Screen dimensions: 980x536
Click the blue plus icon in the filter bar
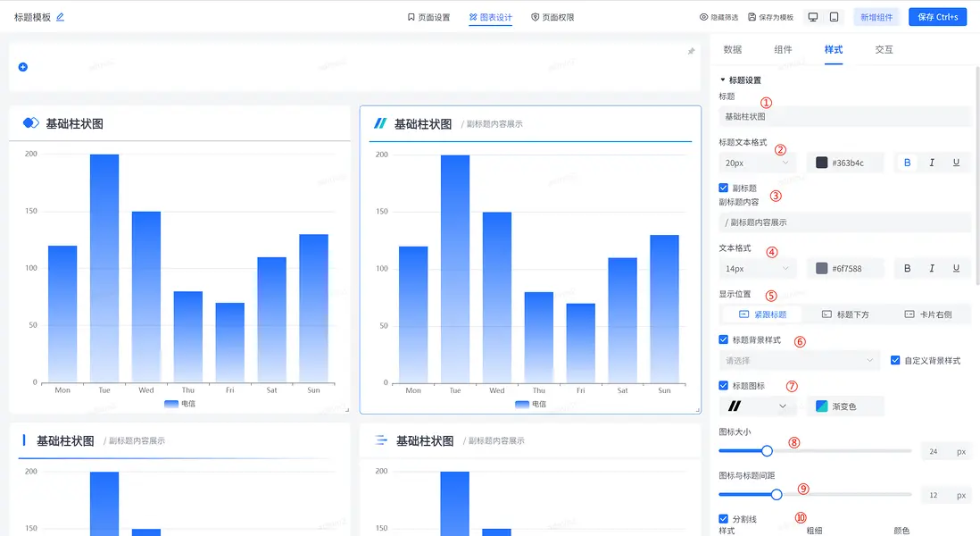(23, 67)
